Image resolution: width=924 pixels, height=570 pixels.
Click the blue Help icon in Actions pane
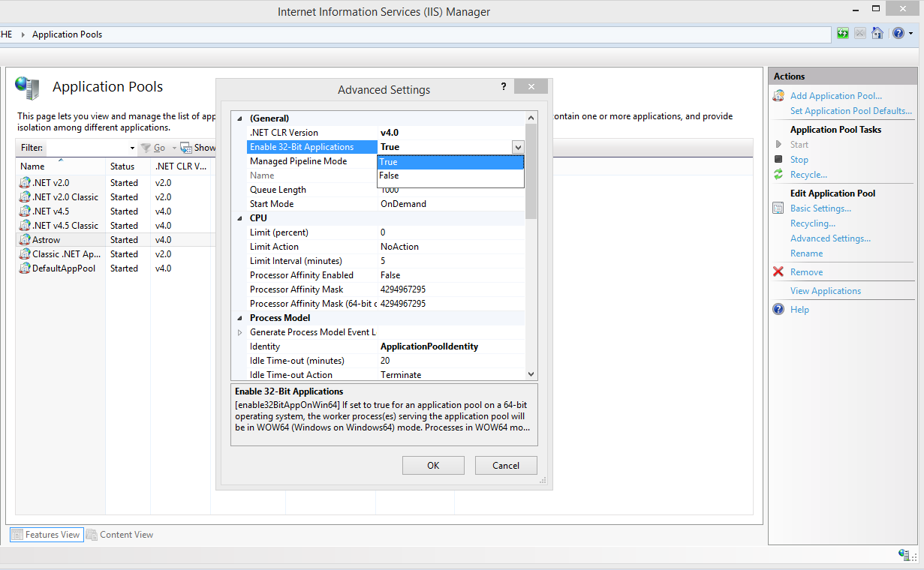778,310
